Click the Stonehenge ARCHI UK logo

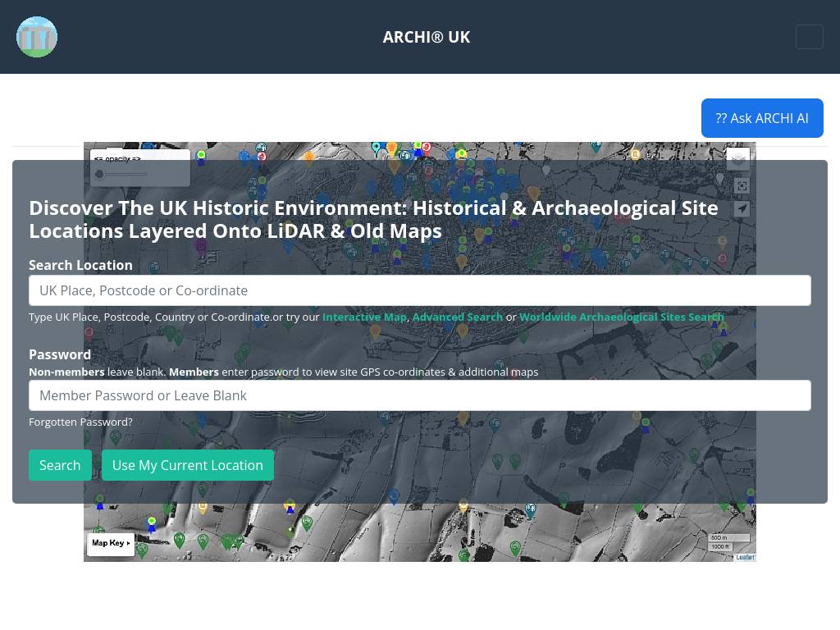pyautogui.click(x=37, y=37)
